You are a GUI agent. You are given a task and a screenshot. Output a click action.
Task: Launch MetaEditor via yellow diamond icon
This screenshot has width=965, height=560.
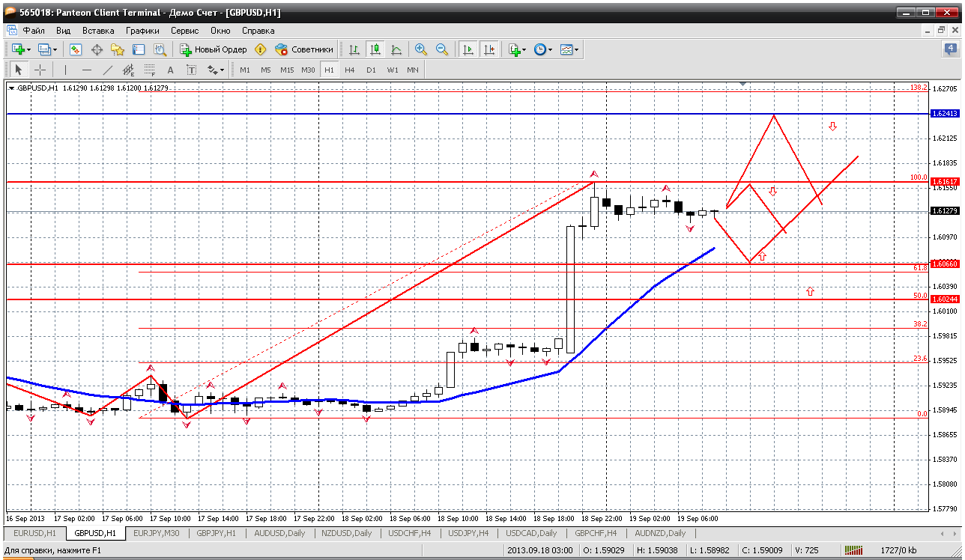click(260, 49)
